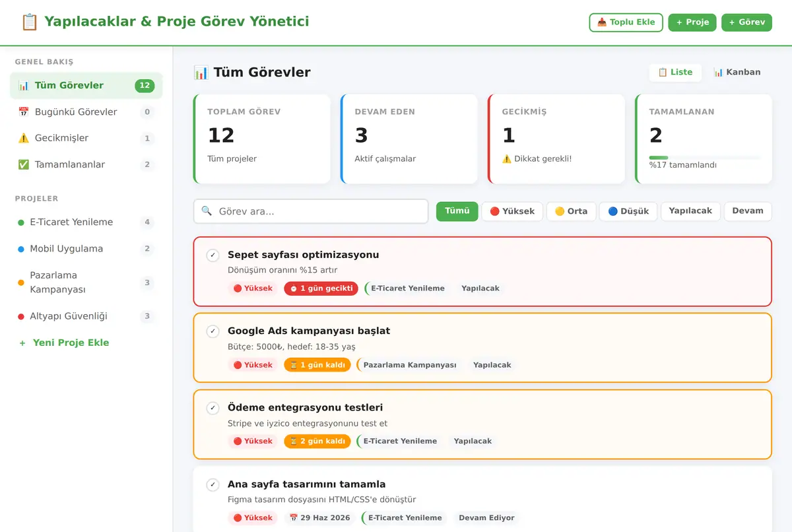Filter tasks by Orta priority
792x532 pixels.
coord(571,211)
